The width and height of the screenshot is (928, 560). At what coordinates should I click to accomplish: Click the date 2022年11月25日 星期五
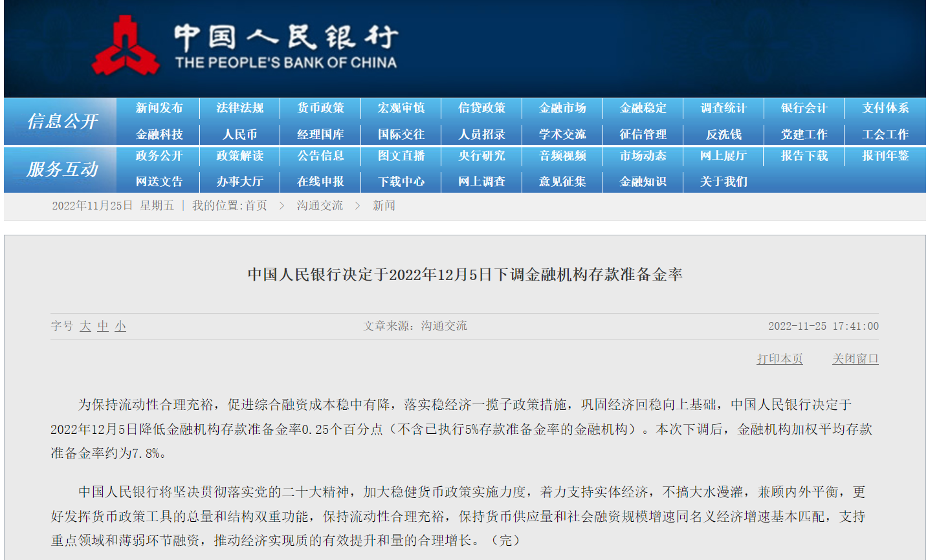point(113,206)
